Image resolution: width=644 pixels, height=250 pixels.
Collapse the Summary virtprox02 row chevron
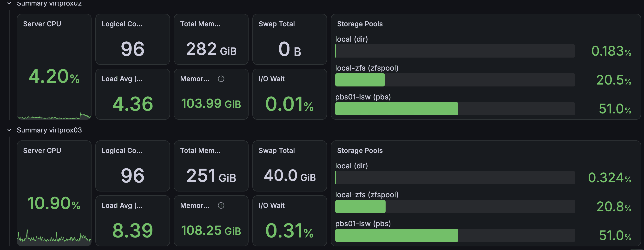pyautogui.click(x=9, y=3)
